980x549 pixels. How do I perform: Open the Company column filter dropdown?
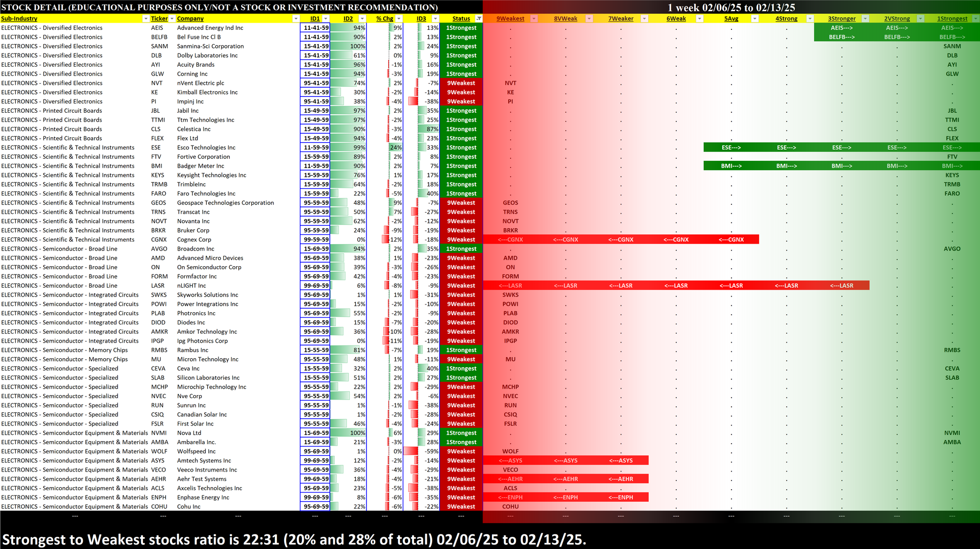click(295, 19)
